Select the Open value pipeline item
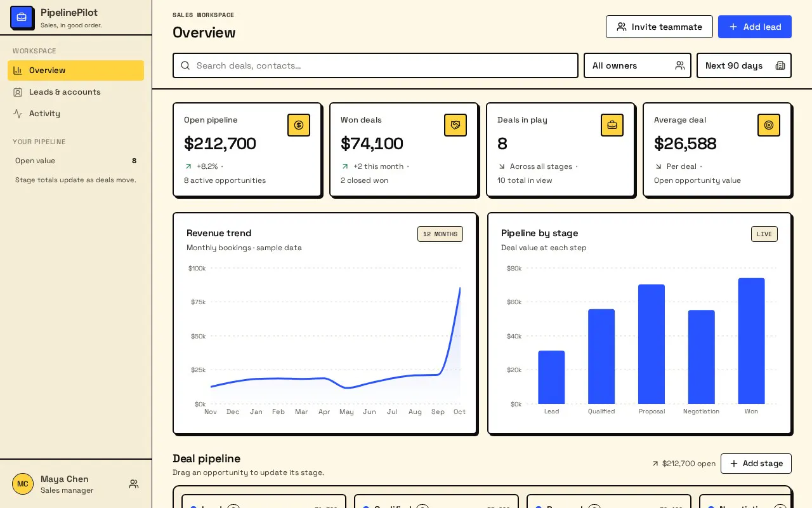812x508 pixels. tap(75, 161)
